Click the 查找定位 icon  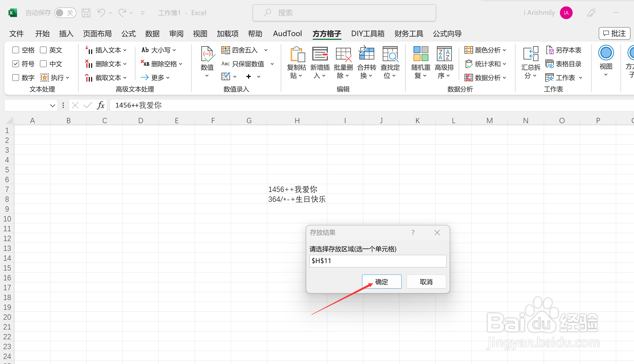[x=390, y=54]
